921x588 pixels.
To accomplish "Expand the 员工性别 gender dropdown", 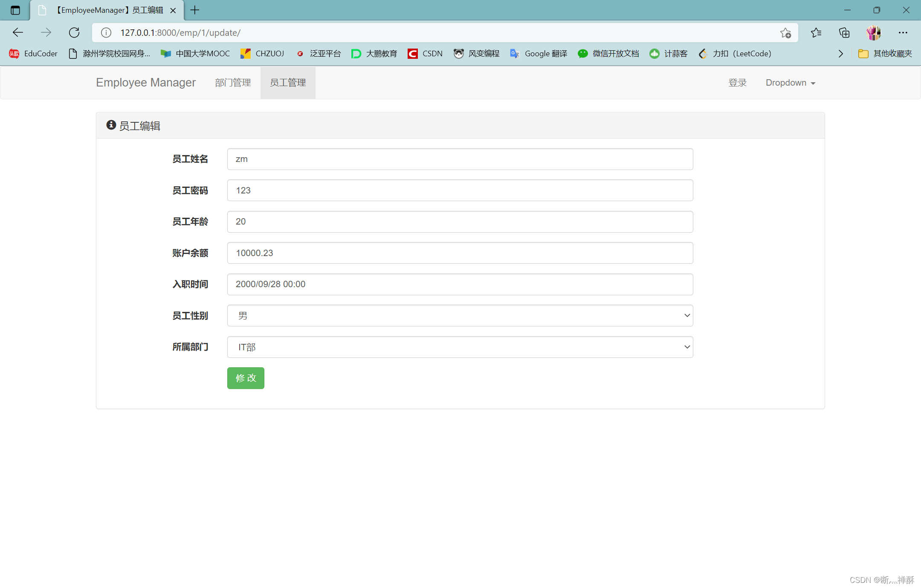I will pyautogui.click(x=460, y=316).
